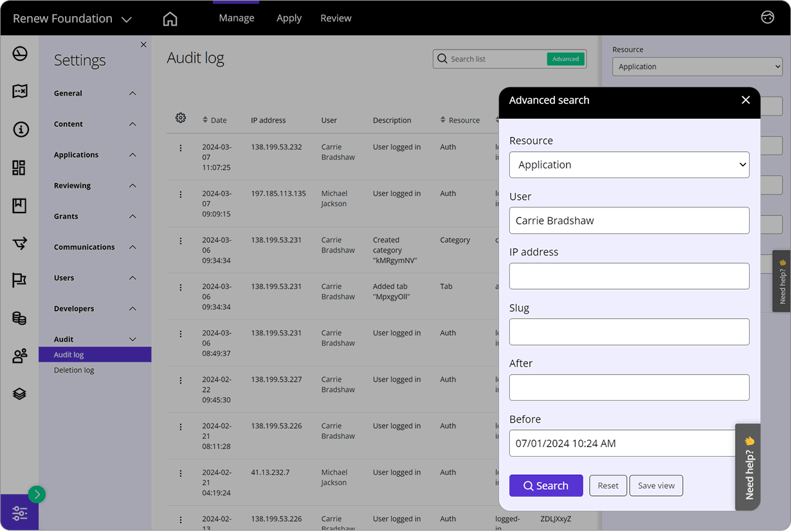The width and height of the screenshot is (791, 532).
Task: Open the user account avatar icon
Action: coord(767,17)
